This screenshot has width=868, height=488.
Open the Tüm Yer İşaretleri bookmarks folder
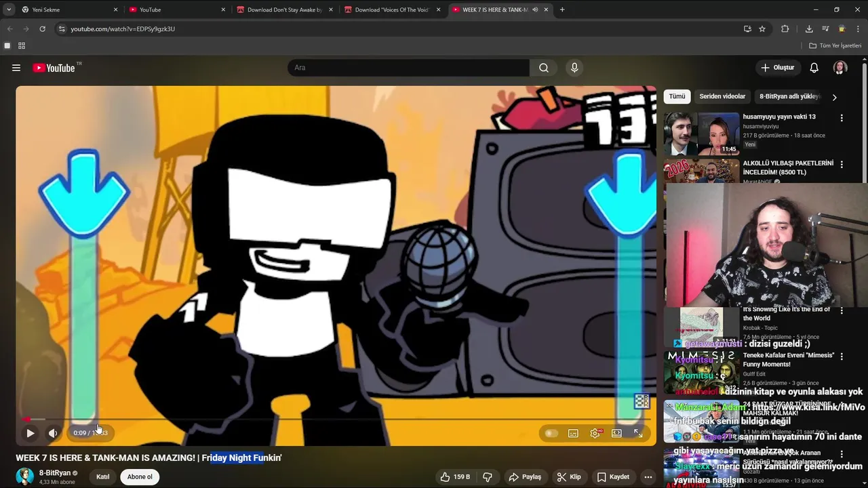[835, 45]
